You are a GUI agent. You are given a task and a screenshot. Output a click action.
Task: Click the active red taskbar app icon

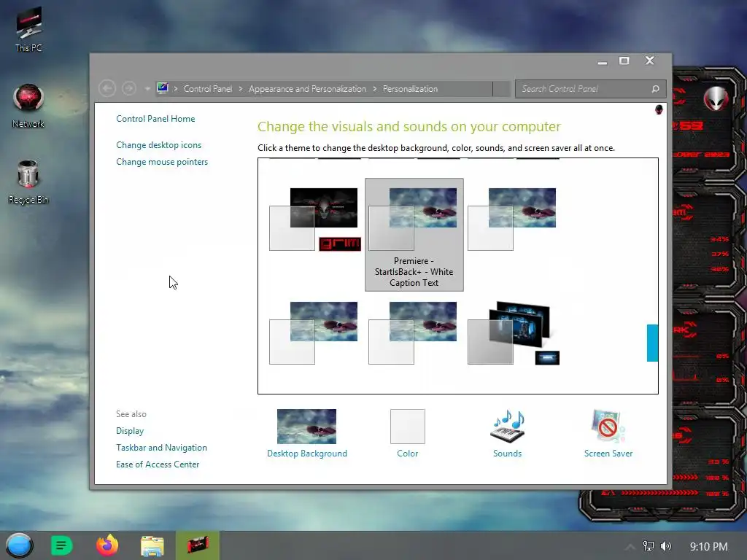click(197, 545)
